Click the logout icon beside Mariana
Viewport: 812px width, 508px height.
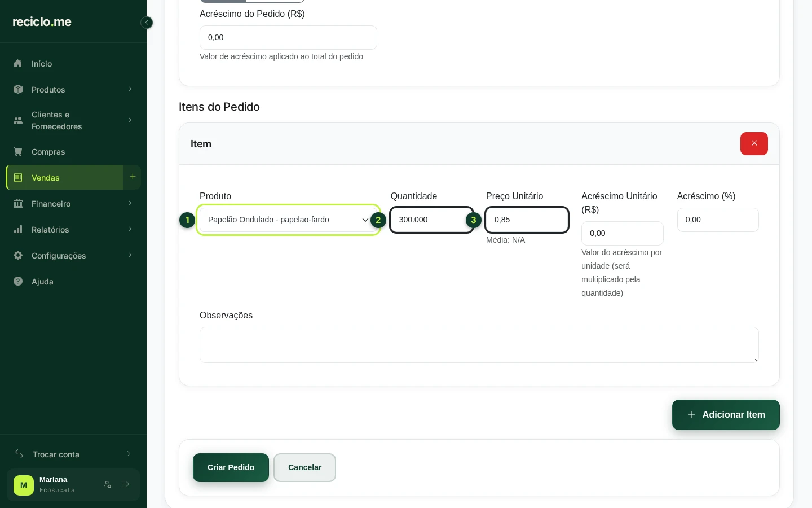[125, 484]
